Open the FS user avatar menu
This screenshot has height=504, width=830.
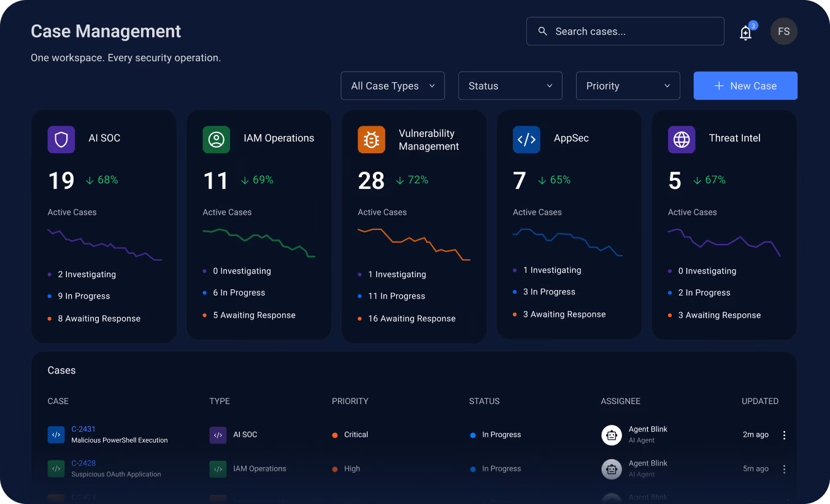[x=783, y=31]
